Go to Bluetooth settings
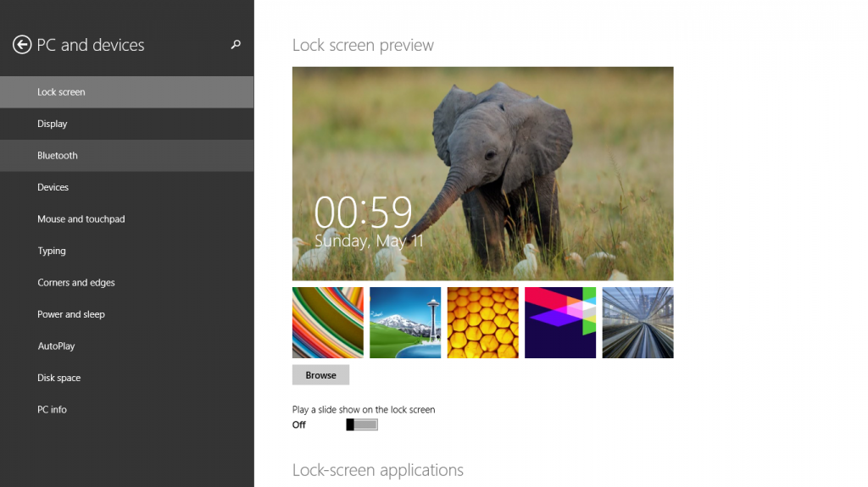This screenshot has height=487, width=868. pyautogui.click(x=127, y=156)
